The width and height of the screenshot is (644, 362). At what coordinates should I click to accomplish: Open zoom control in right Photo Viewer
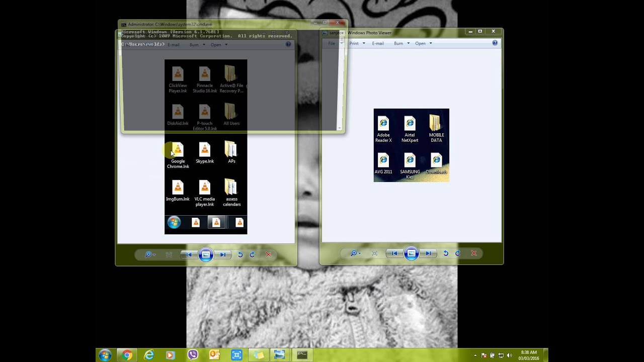(356, 253)
